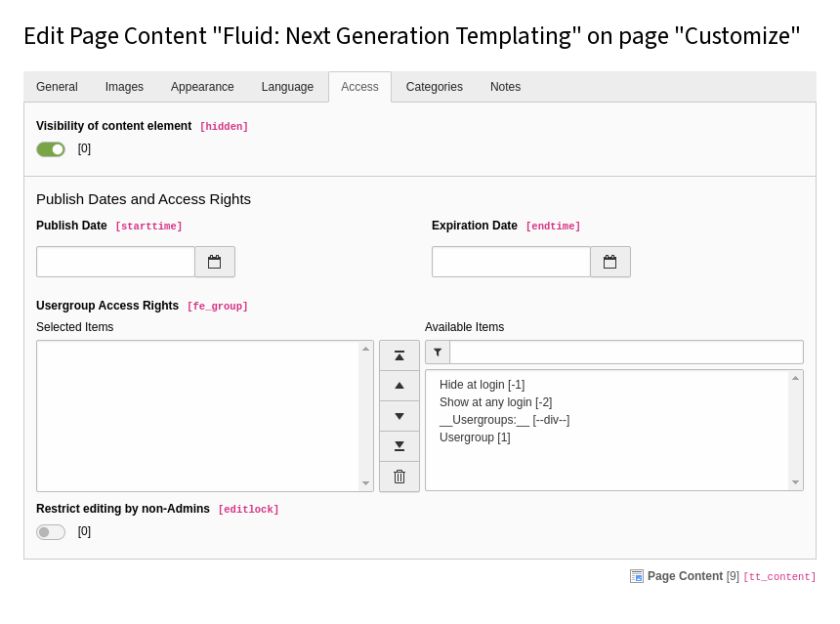Select 'Hide at login [-1]' option

[483, 385]
